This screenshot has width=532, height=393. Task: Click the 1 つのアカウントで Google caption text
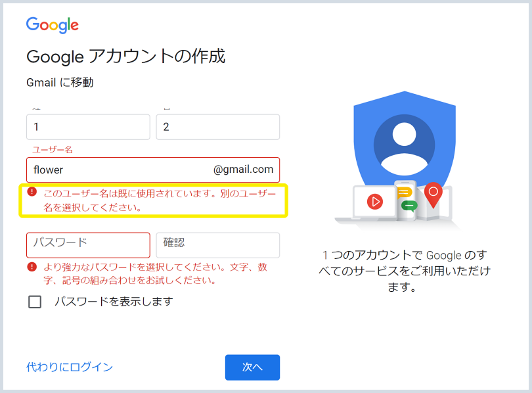click(405, 271)
